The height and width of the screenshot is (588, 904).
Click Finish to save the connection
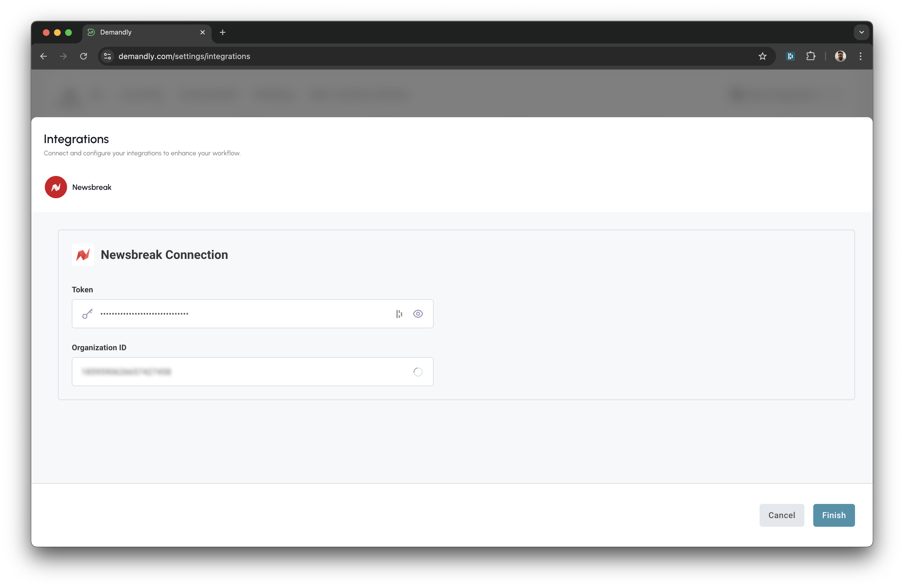point(833,515)
